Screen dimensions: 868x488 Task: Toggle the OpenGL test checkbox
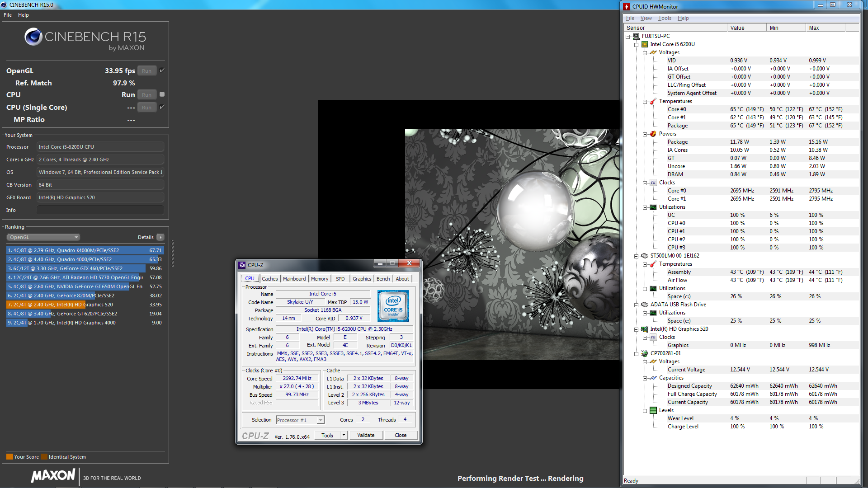162,70
